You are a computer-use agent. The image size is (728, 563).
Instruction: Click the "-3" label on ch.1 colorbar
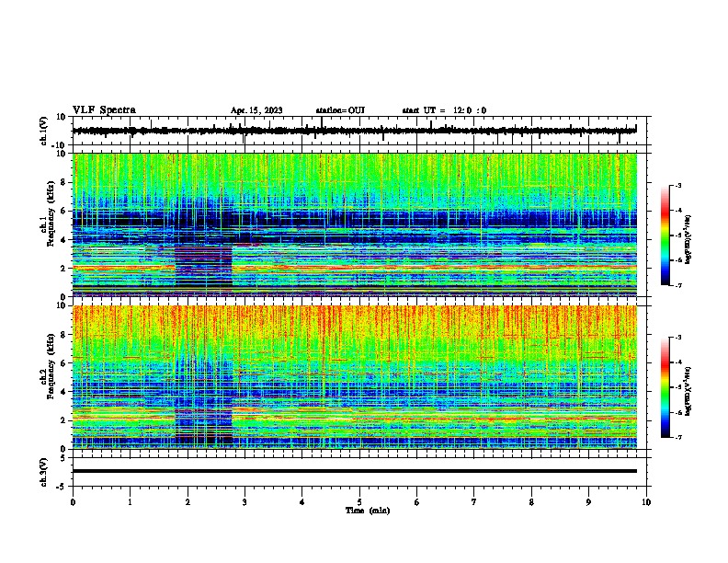[x=677, y=186]
